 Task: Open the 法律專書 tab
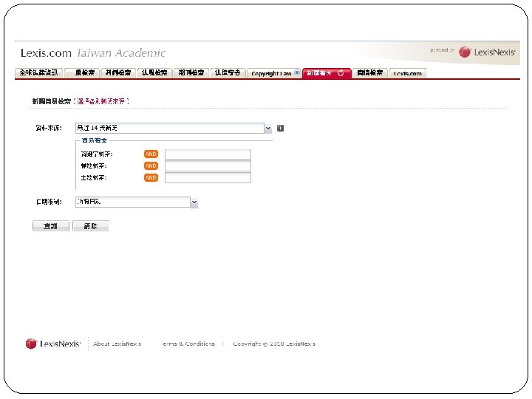tap(228, 73)
